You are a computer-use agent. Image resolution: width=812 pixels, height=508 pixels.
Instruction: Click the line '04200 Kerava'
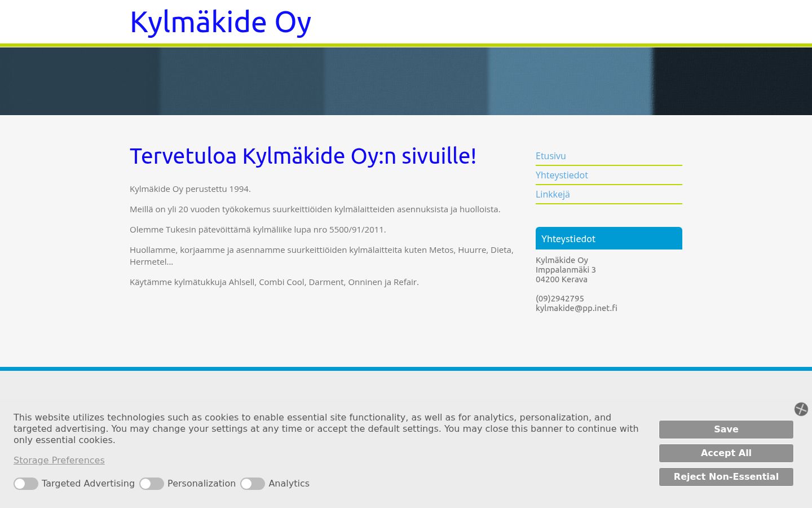(562, 279)
